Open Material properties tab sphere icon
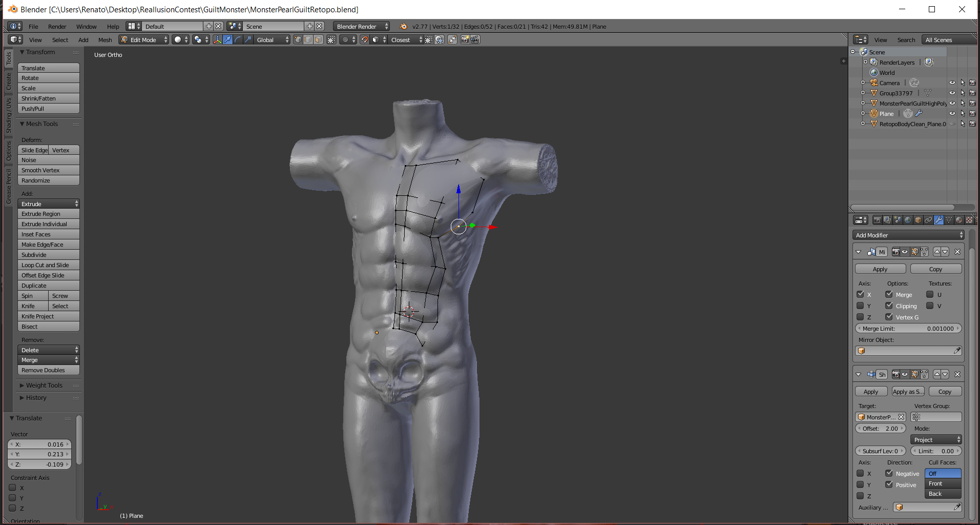 (959, 220)
